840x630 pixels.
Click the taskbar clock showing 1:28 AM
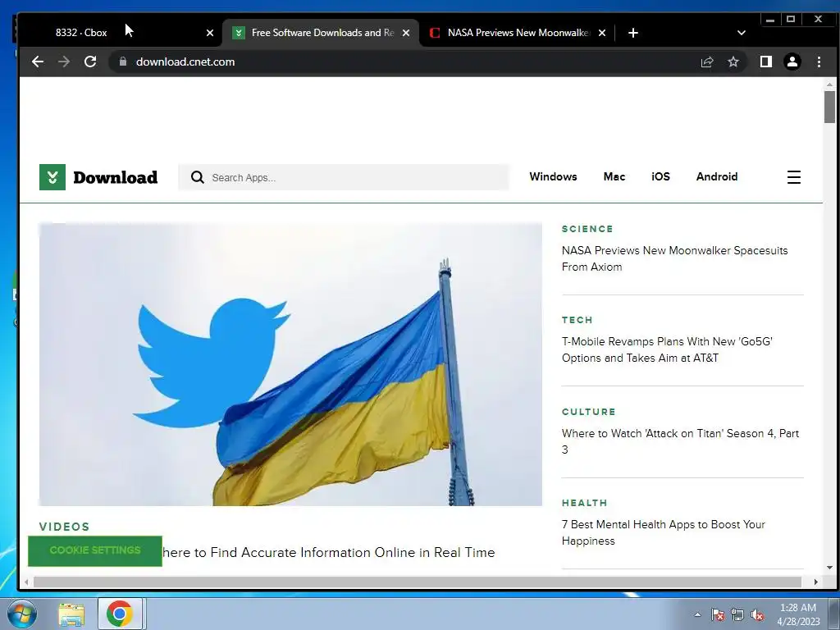tap(798, 614)
